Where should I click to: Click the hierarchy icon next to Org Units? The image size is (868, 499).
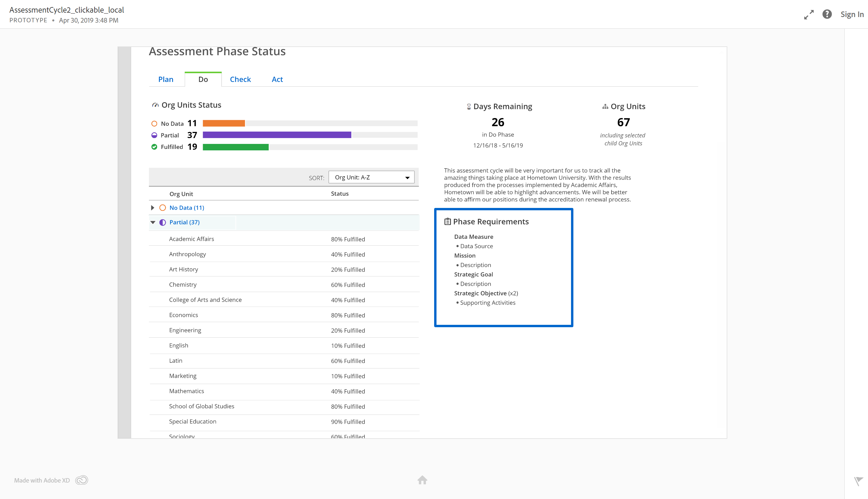(605, 107)
